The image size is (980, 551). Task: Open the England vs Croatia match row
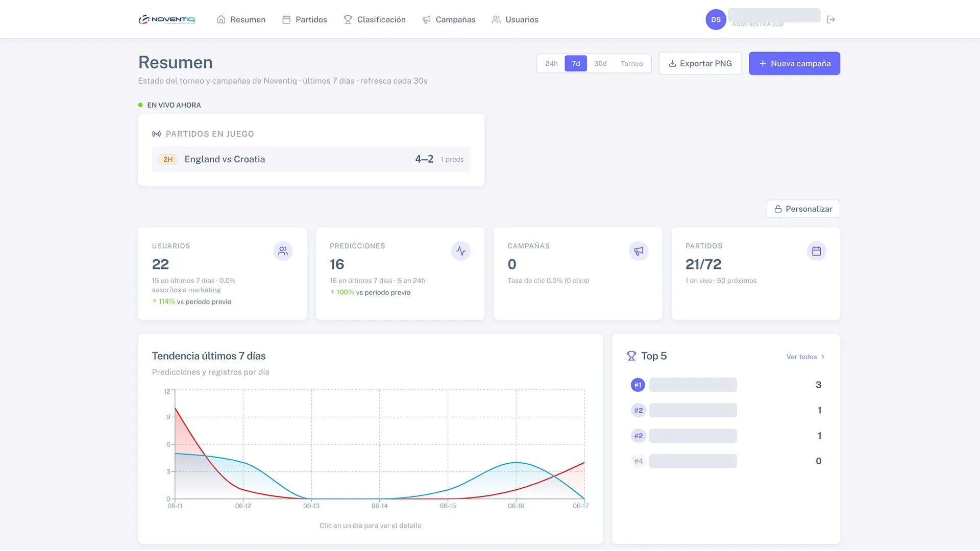[x=311, y=159]
